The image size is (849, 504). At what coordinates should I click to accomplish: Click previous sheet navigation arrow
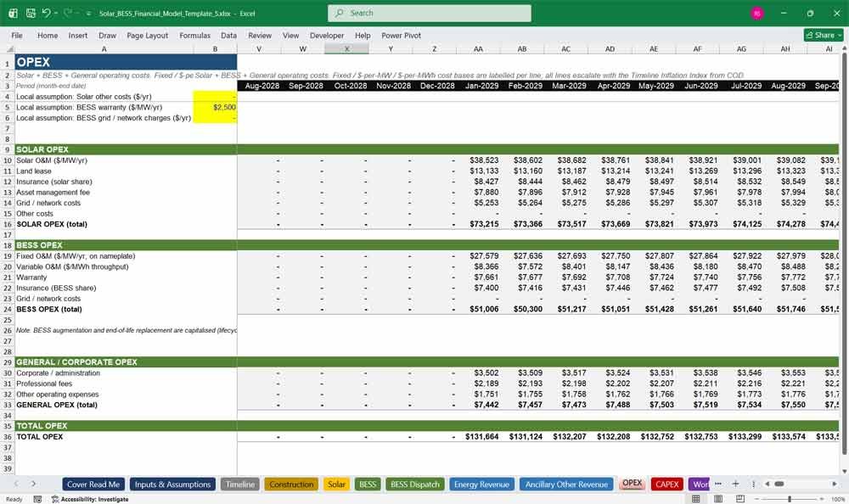16,484
